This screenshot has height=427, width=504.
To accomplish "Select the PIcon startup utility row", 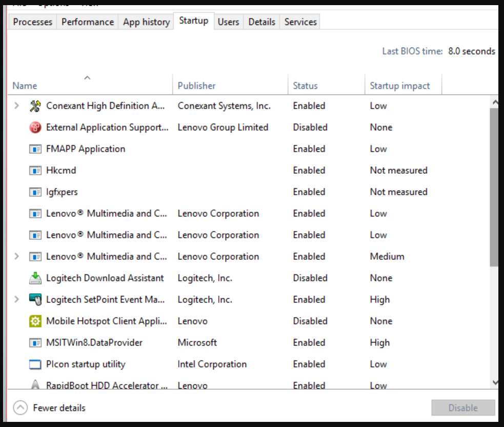I will [x=249, y=364].
